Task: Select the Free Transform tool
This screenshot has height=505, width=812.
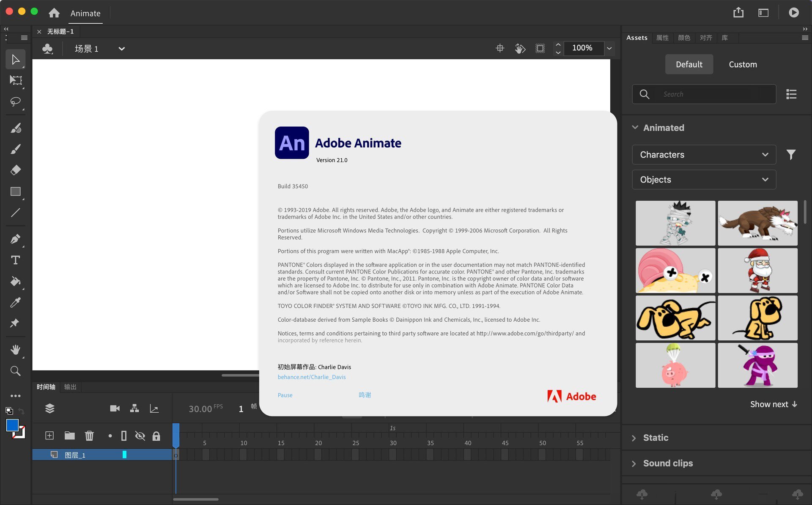Action: pyautogui.click(x=16, y=81)
